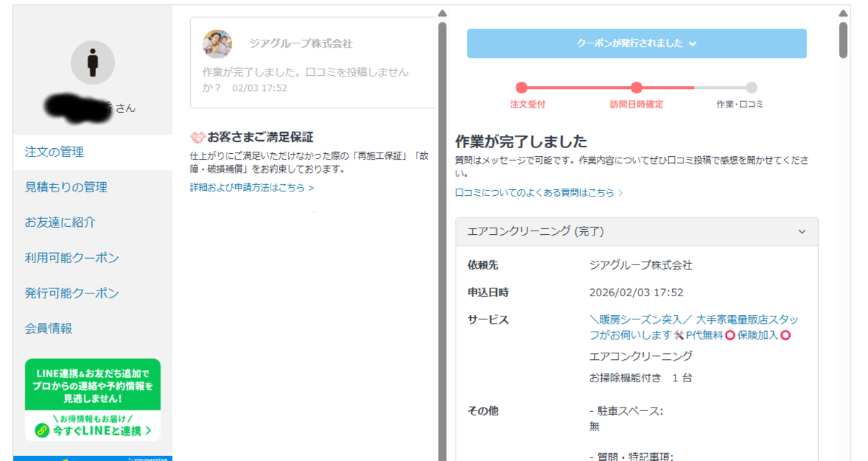Open 会員情報 in sidebar
Image resolution: width=868 pixels, height=461 pixels.
point(48,328)
